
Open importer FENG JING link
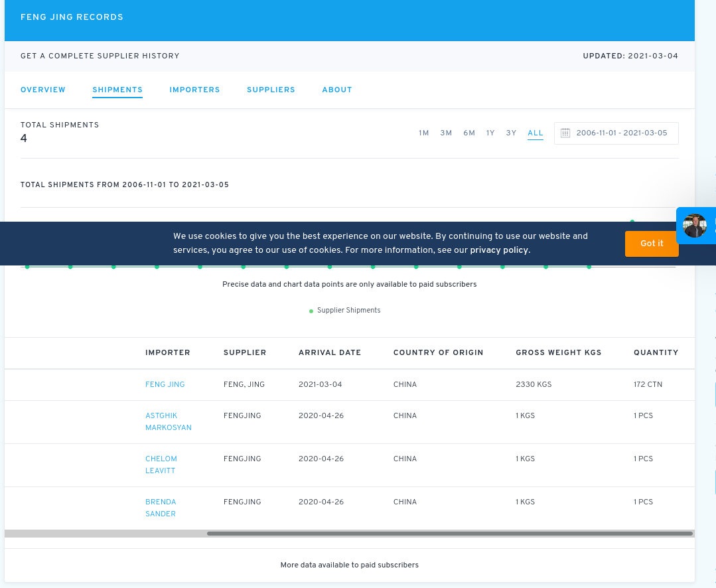165,384
